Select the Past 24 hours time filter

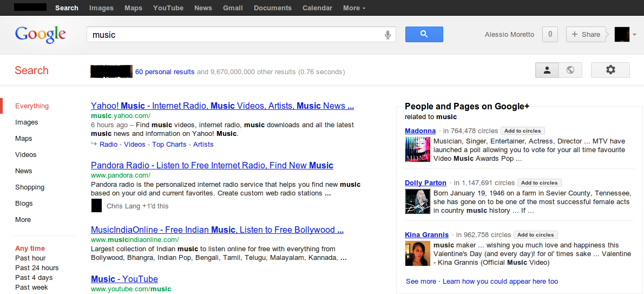pos(37,268)
